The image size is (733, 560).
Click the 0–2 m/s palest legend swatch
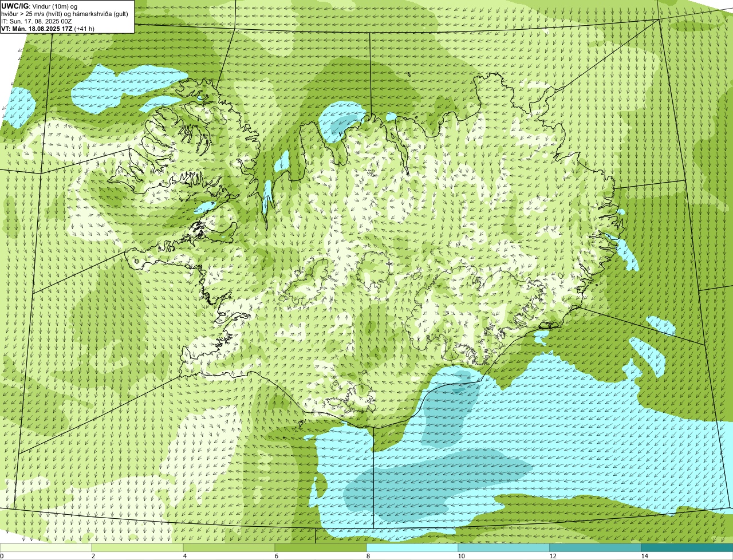pyautogui.click(x=46, y=547)
